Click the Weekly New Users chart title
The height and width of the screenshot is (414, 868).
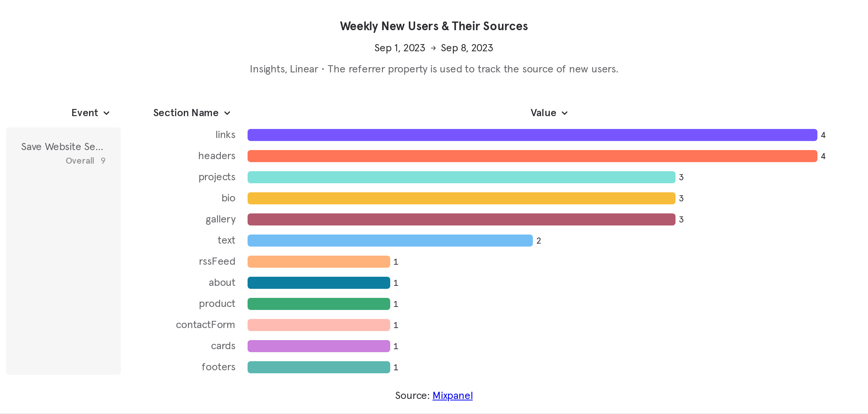coord(434,26)
